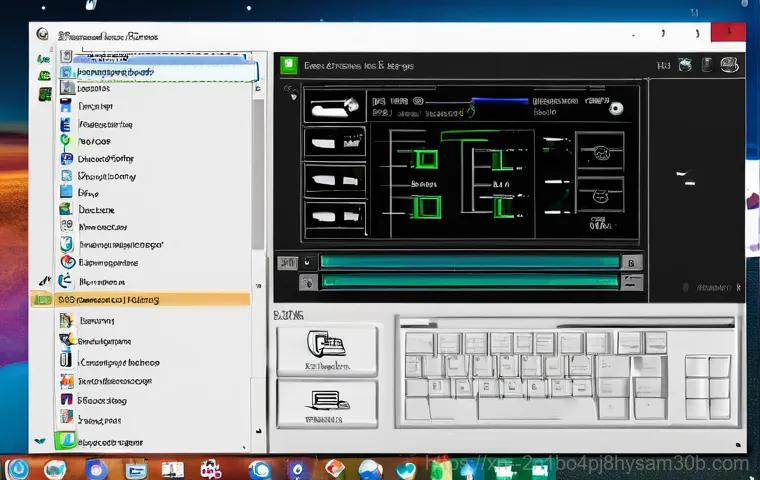Viewport: 760px width, 480px height.
Task: Click the button at right end of upper teal bar
Action: [x=630, y=262]
